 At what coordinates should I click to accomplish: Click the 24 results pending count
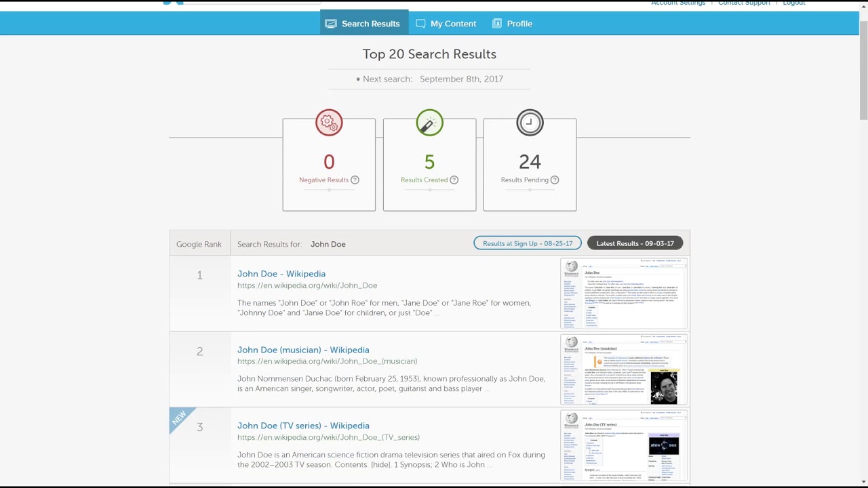[x=530, y=161]
